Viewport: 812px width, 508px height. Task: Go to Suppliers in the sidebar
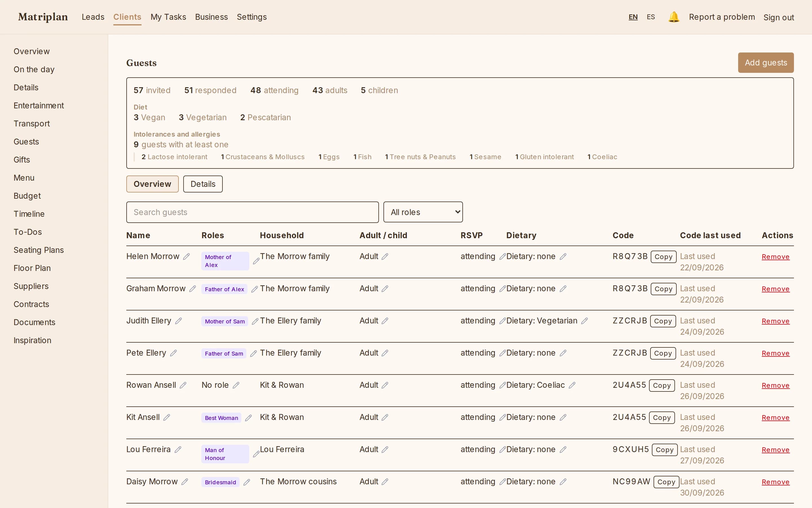[x=31, y=286]
